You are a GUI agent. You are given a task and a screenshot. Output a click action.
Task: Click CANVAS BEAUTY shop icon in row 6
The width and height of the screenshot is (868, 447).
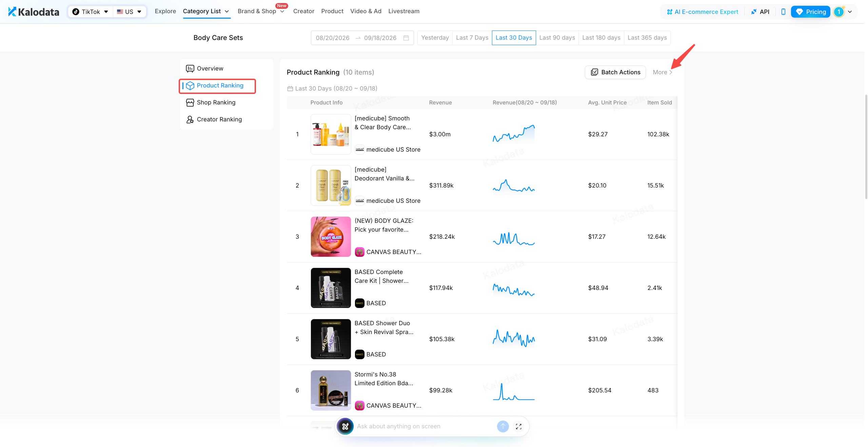(359, 406)
